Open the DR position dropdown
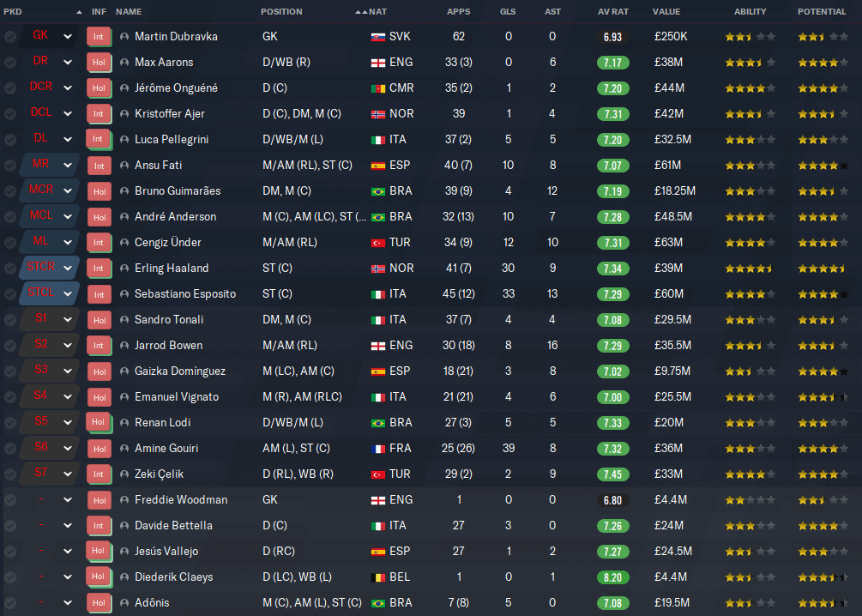The width and height of the screenshot is (862, 616). pos(68,63)
